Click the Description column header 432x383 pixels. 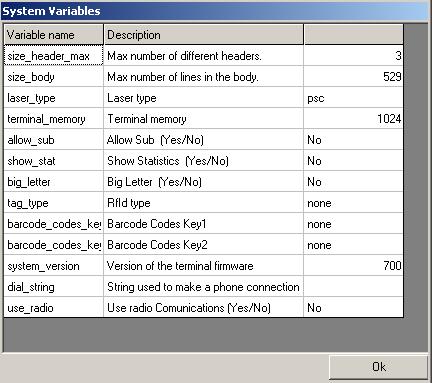tap(204, 35)
